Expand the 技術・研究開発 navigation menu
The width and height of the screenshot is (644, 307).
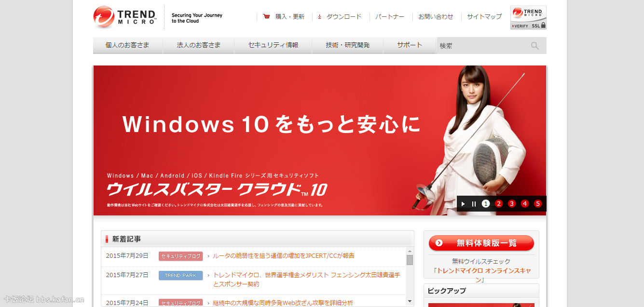347,45
